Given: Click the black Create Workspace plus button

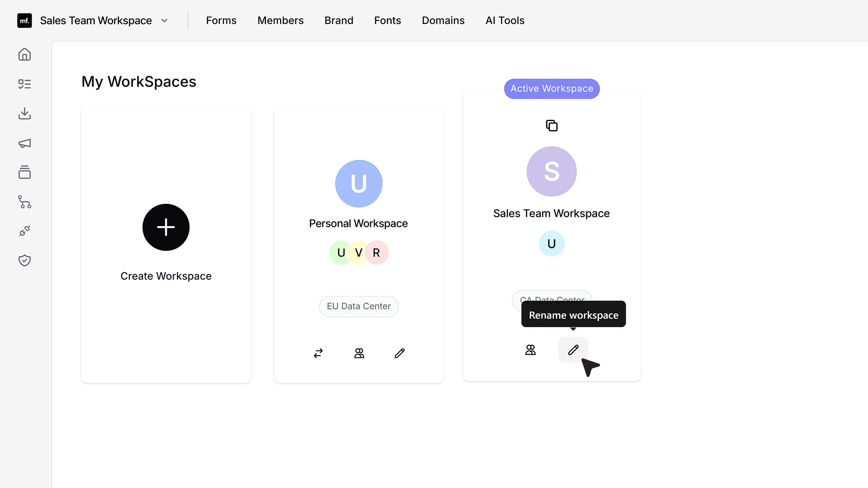Looking at the screenshot, I should coord(166,227).
